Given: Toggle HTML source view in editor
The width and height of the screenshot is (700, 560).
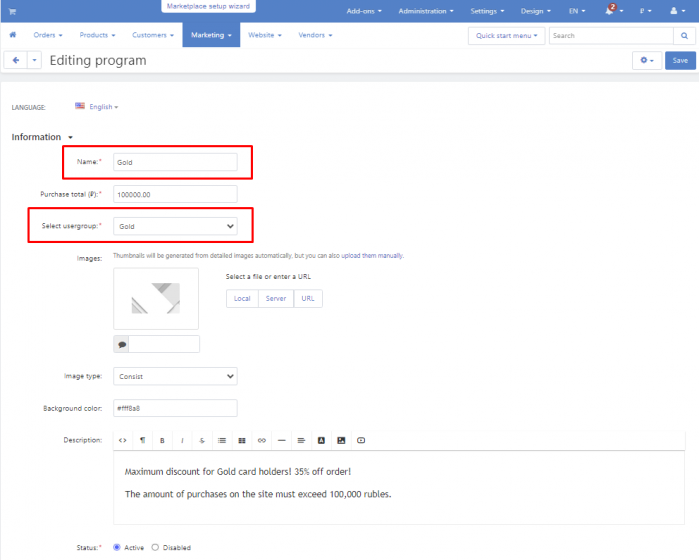Looking at the screenshot, I should [x=122, y=440].
